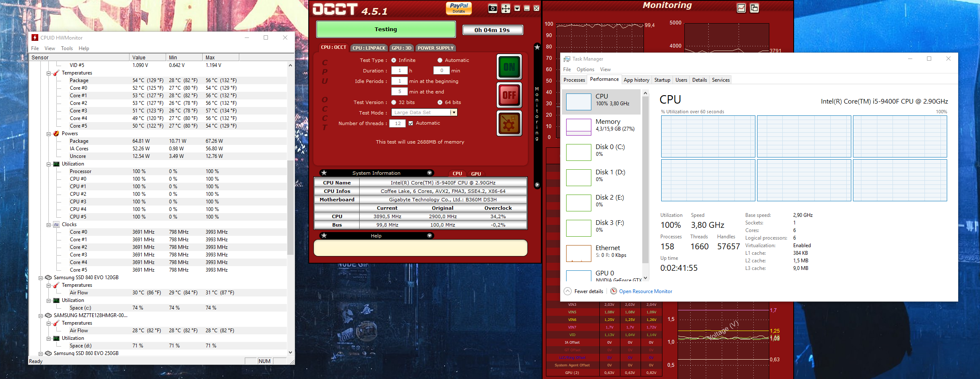Click the Number of threads input field

[397, 123]
